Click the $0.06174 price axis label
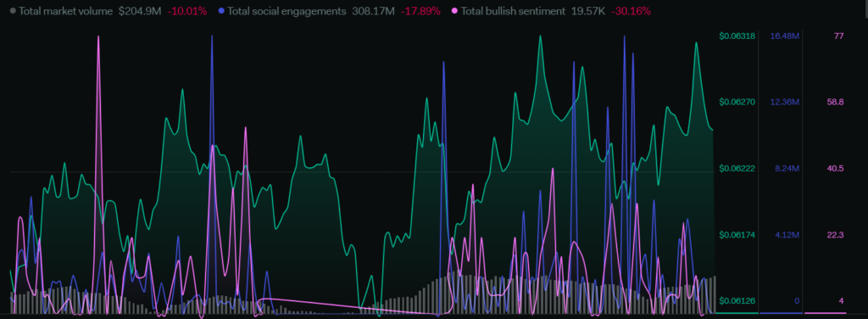Image resolution: width=868 pixels, height=319 pixels. click(737, 235)
